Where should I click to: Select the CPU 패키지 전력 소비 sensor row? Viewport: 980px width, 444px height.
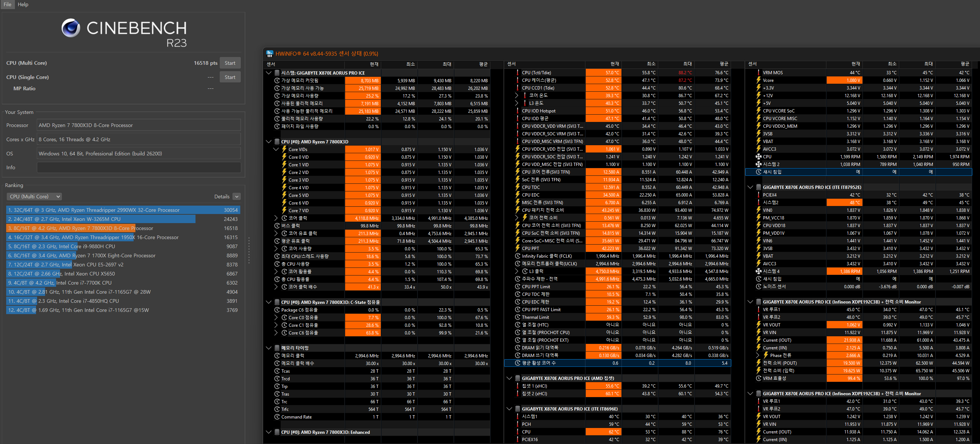[x=617, y=210]
